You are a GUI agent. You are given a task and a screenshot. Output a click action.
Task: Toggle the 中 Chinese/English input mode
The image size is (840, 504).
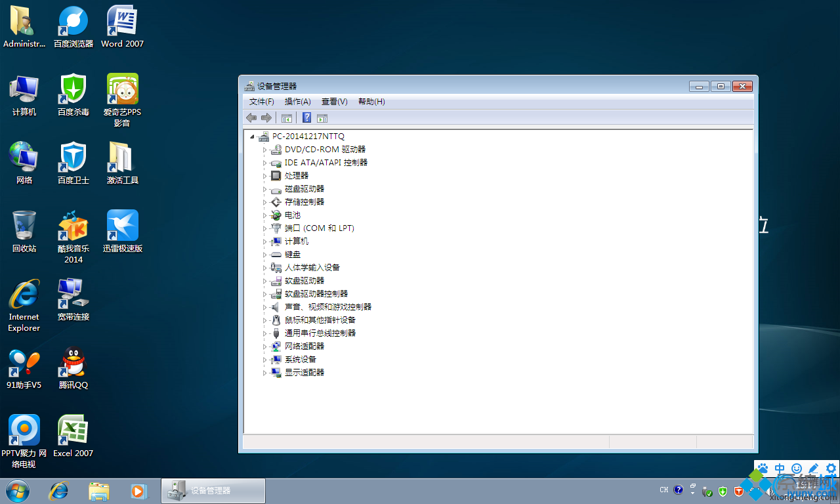coord(780,469)
